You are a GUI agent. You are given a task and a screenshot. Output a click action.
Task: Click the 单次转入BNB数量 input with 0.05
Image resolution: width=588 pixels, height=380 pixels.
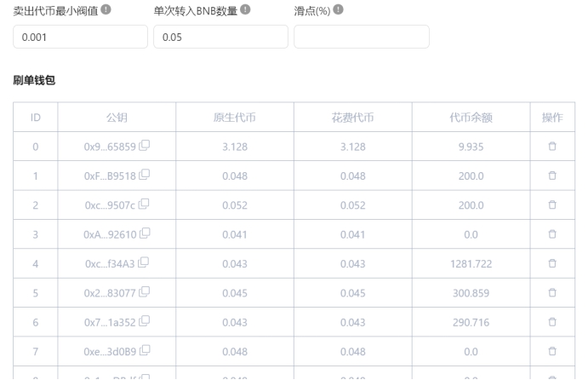click(220, 37)
